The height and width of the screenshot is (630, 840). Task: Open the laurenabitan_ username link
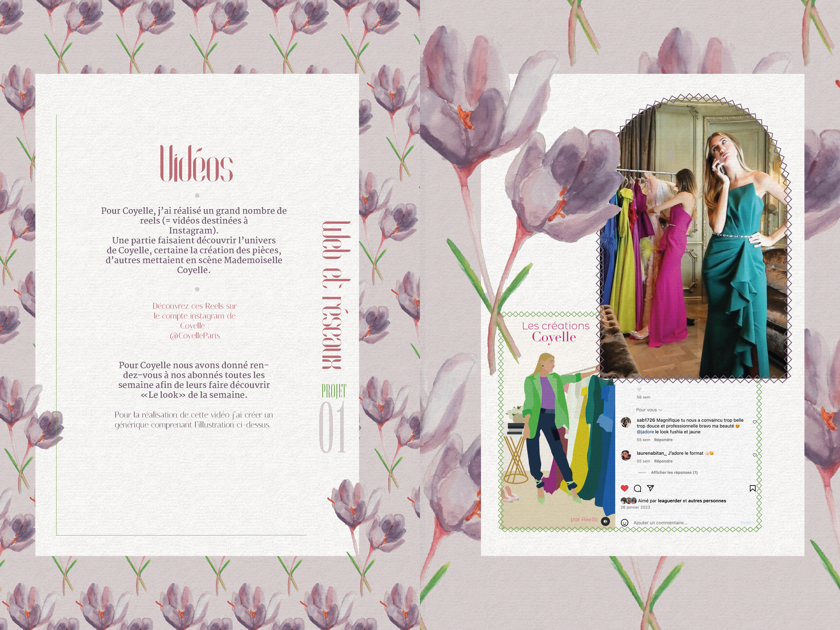click(651, 453)
